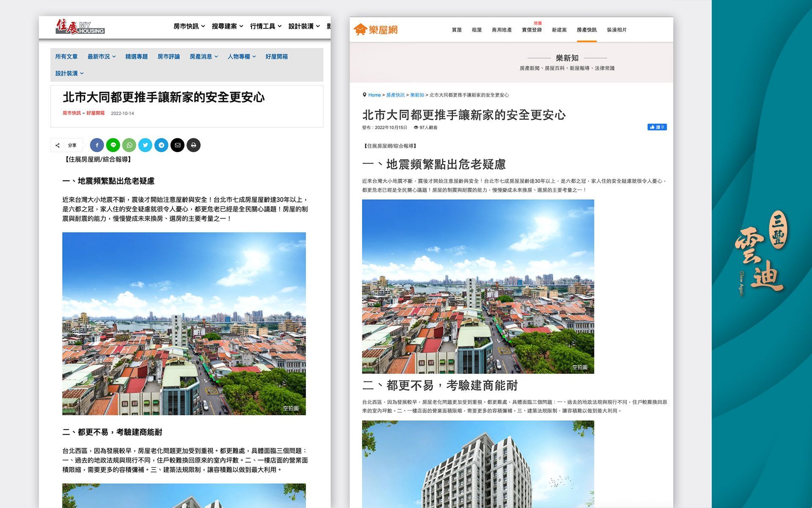Like the article with the 讚 Facebook button
This screenshot has width=812, height=508.
657,127
